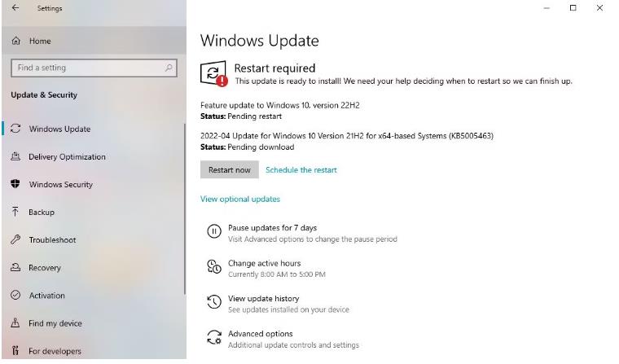Click the Delivery Optimization icon

[x=15, y=156]
